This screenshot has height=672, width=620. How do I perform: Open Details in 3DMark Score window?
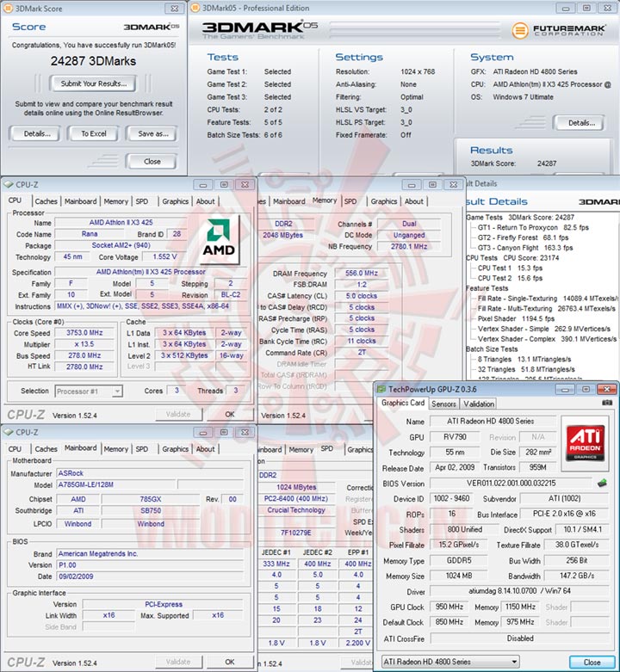37,133
